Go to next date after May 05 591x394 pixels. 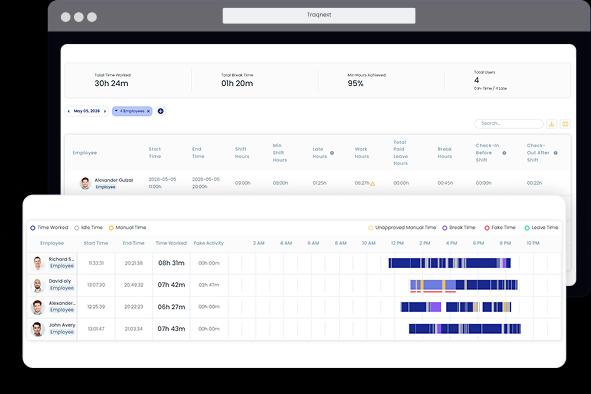click(x=105, y=111)
